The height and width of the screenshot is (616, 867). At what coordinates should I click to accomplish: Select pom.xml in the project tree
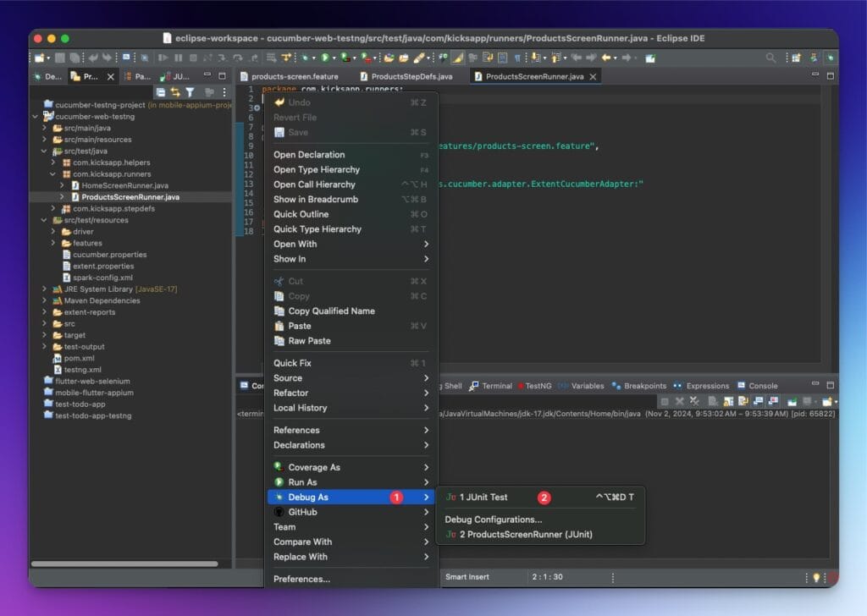tap(79, 358)
